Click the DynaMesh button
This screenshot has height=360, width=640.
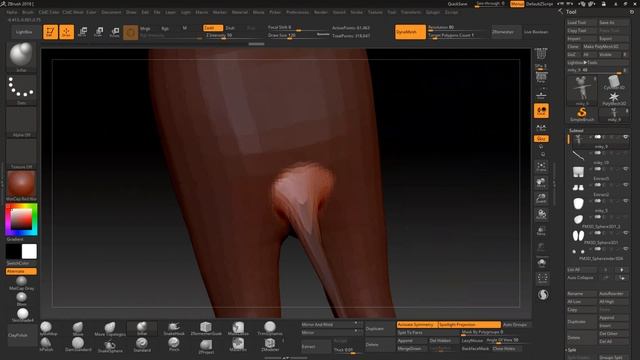click(410, 32)
